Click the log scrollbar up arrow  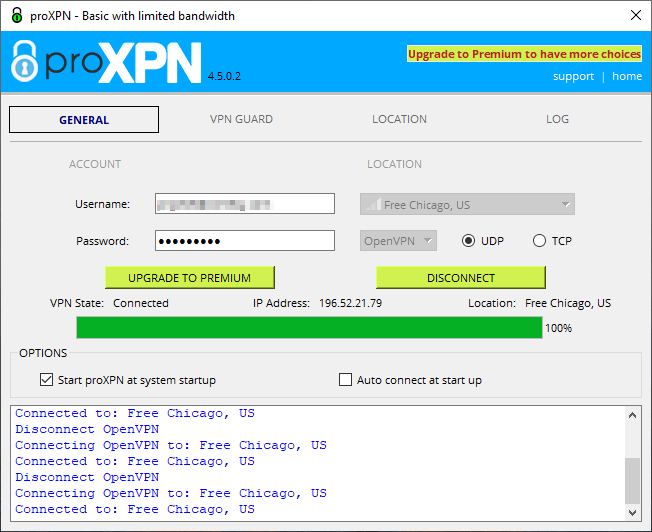click(x=632, y=415)
